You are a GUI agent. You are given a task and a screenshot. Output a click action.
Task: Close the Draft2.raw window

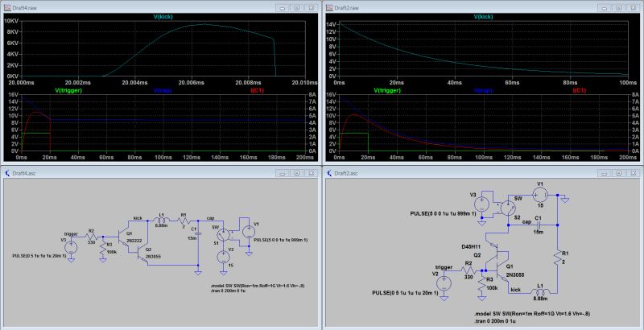[x=634, y=7]
